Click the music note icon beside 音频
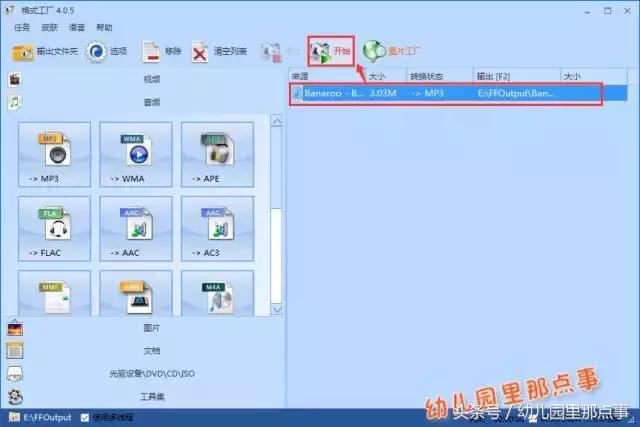 14,102
